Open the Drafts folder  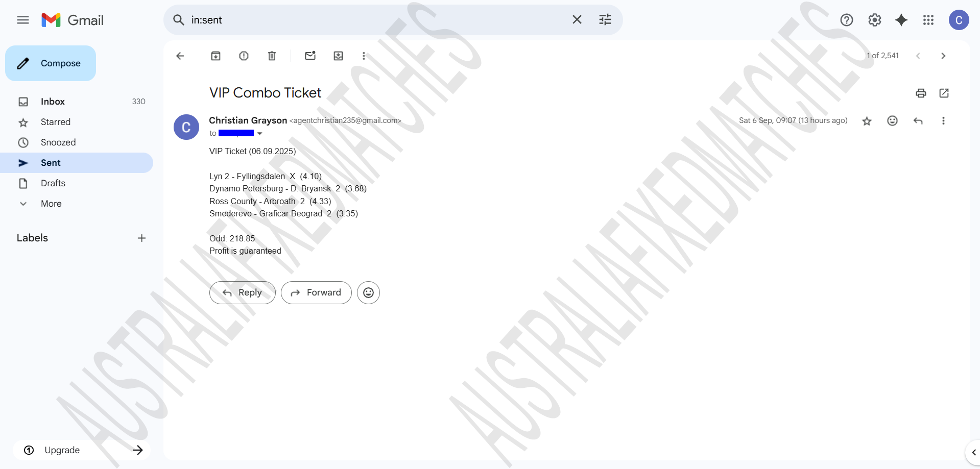[x=77, y=183]
